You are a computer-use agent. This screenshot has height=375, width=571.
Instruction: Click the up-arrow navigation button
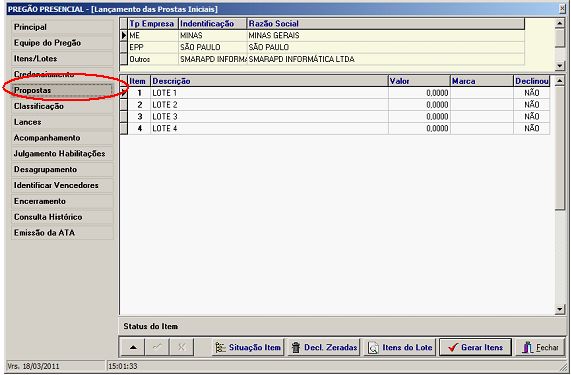(133, 348)
